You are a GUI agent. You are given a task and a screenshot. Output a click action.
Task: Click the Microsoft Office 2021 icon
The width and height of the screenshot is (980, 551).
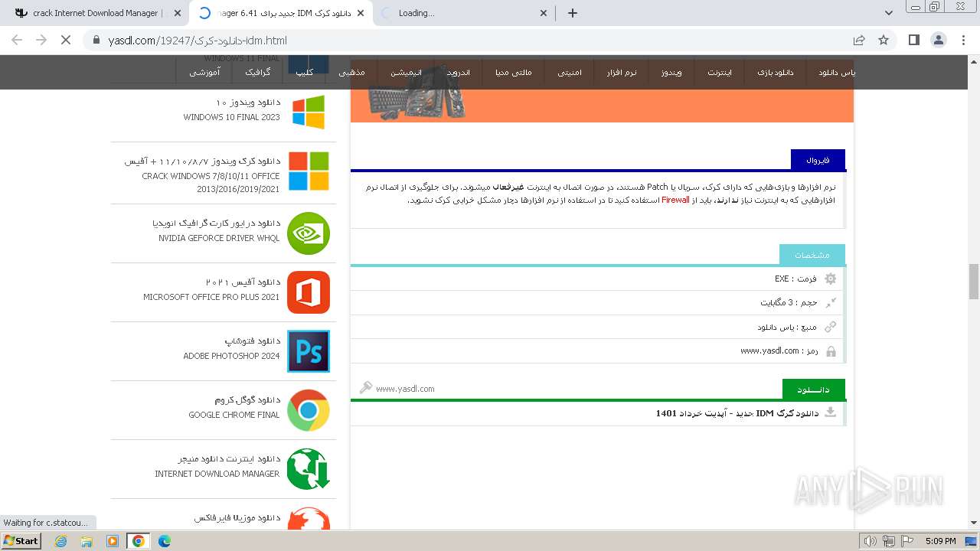click(309, 292)
